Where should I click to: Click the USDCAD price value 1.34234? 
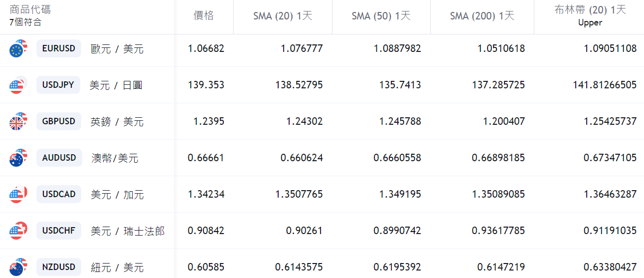pyautogui.click(x=206, y=194)
